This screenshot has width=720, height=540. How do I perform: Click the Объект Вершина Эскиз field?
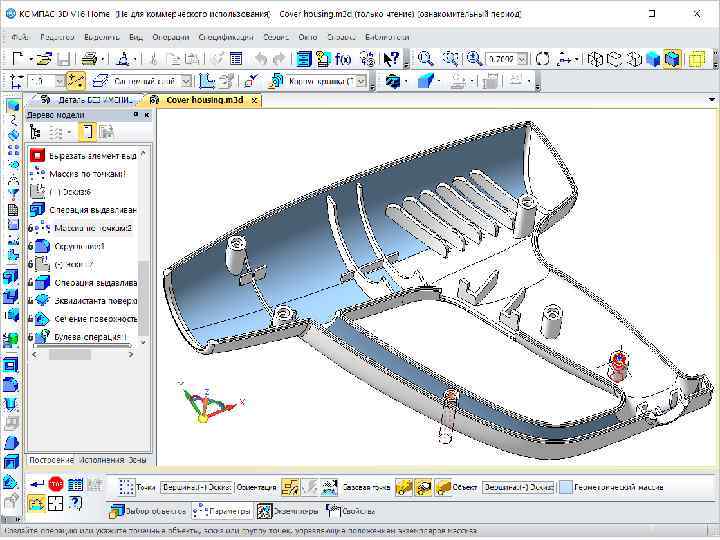coord(518,487)
